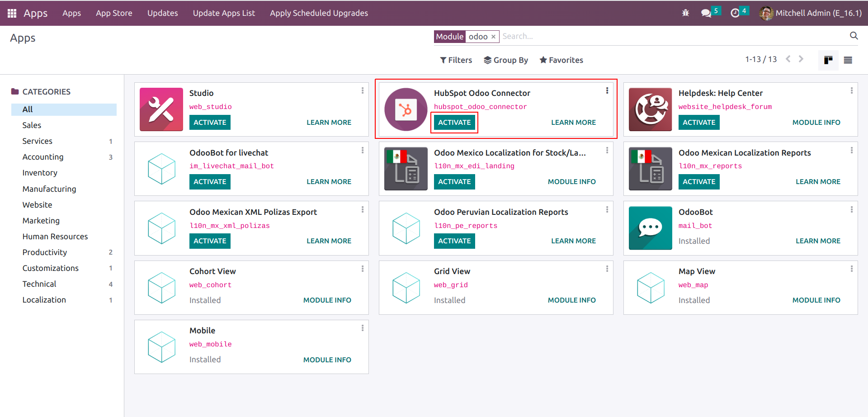Open the activities clock icon
Viewport: 868px width, 417px height.
coord(735,13)
